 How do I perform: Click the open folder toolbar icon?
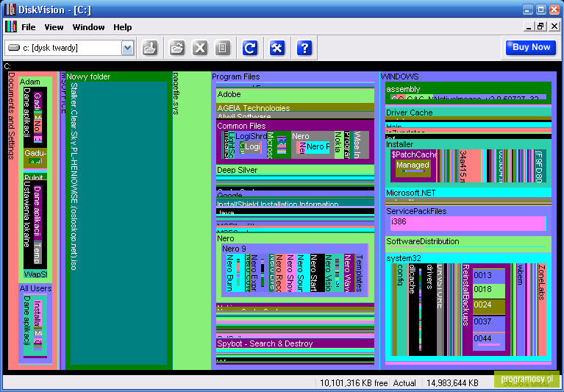[177, 48]
